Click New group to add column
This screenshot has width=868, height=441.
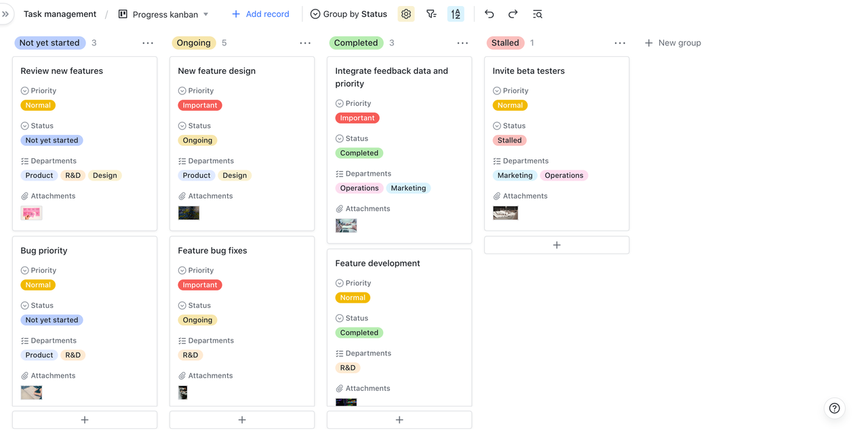(673, 43)
